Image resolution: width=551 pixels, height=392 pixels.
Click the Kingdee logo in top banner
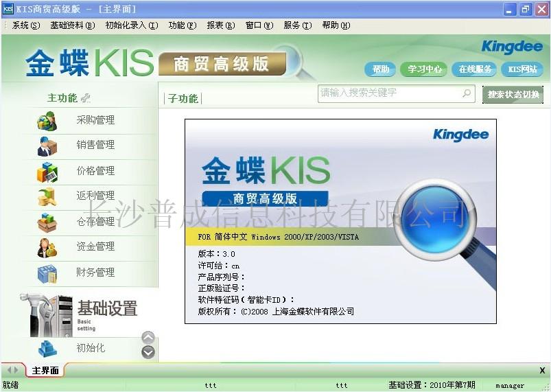tap(512, 47)
